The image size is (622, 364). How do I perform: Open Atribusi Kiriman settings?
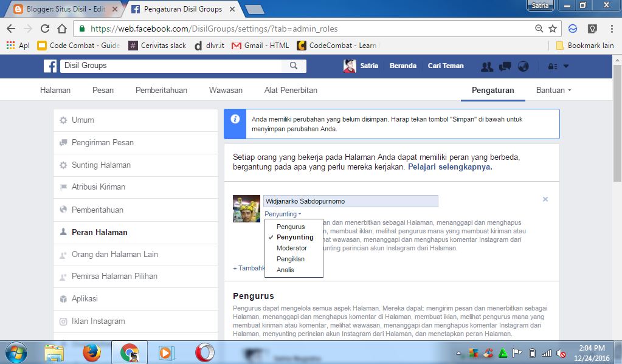136,187
